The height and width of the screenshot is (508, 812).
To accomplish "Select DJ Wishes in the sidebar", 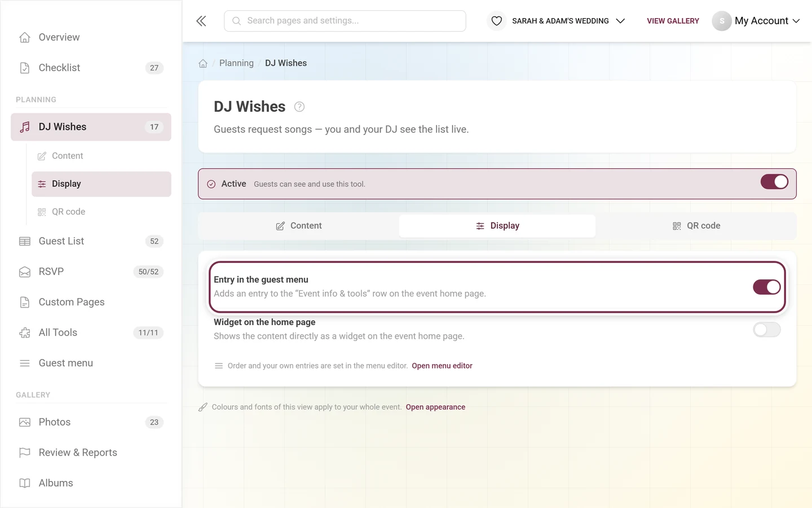I will click(91, 127).
